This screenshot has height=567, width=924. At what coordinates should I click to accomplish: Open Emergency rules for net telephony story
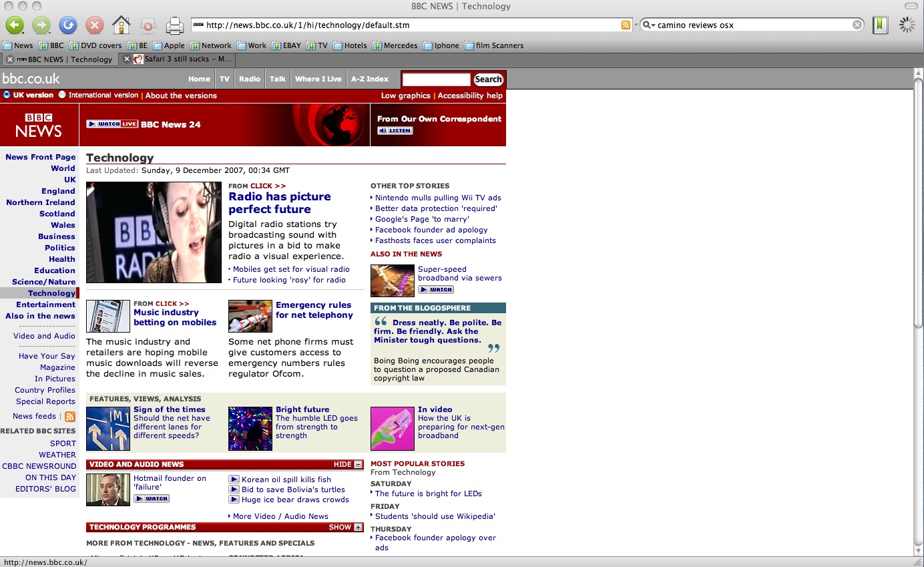314,310
